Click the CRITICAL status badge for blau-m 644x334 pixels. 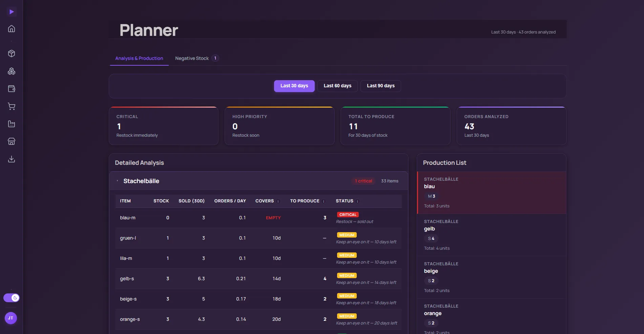tap(348, 215)
